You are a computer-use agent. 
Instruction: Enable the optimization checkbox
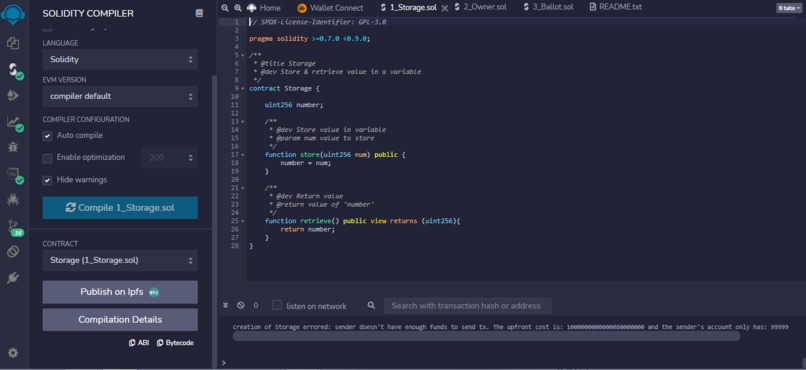47,158
